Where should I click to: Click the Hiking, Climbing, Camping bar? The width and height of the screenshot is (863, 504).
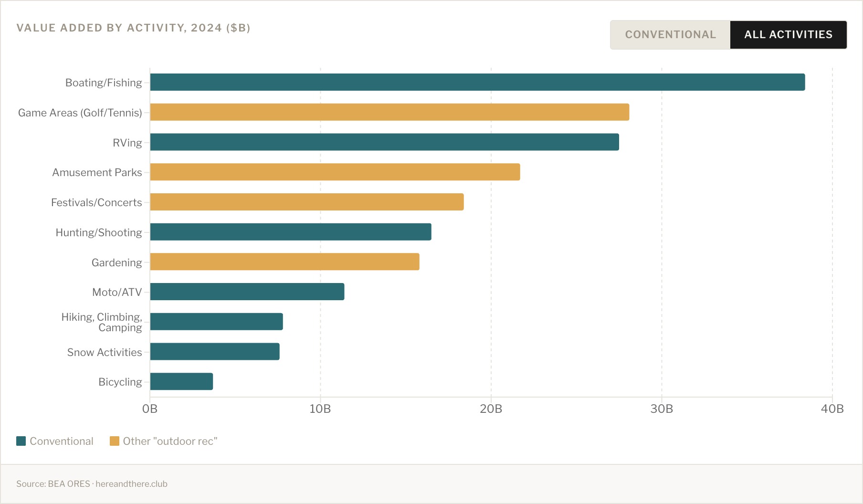click(216, 322)
